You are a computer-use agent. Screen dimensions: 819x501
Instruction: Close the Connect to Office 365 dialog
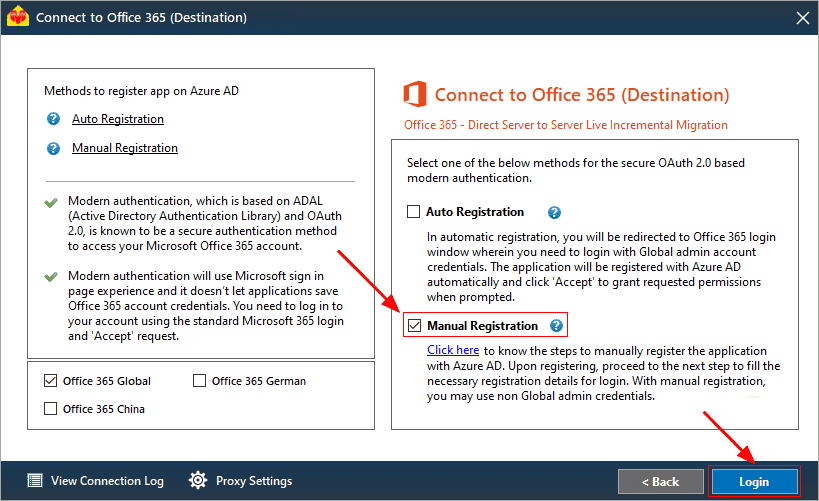pos(803,18)
